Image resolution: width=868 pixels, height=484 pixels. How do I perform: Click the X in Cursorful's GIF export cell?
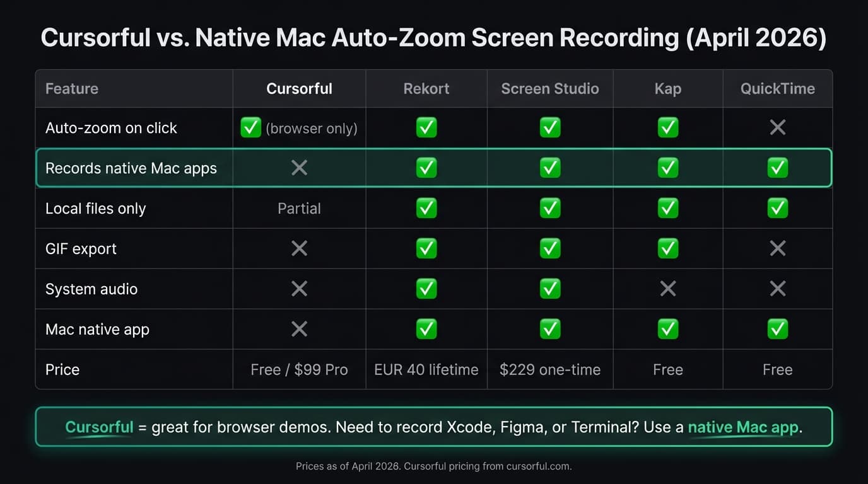click(x=299, y=248)
